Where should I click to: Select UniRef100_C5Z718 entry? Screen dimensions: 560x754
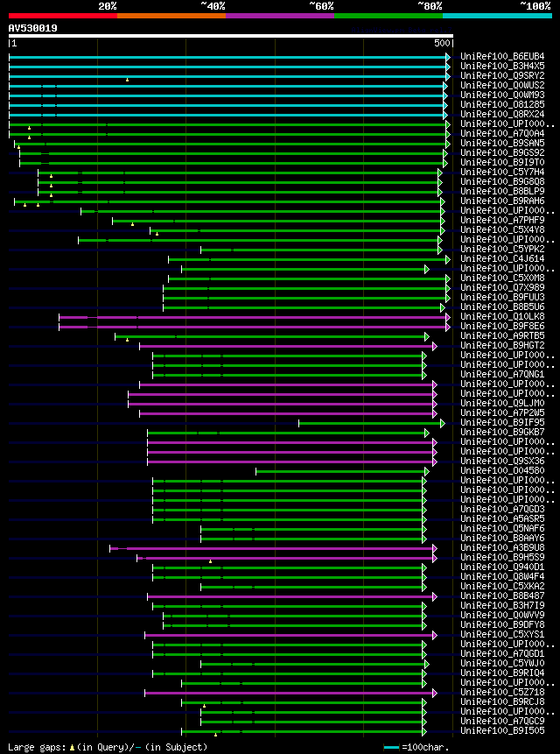502,692
